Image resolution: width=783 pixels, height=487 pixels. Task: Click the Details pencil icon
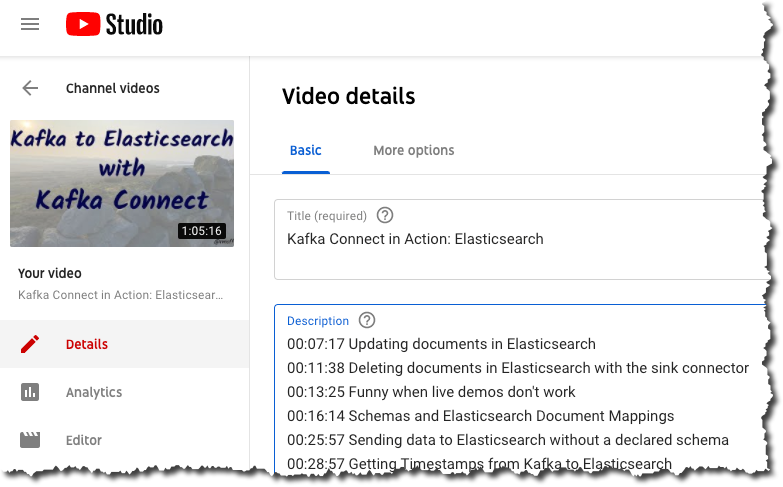[x=30, y=344]
